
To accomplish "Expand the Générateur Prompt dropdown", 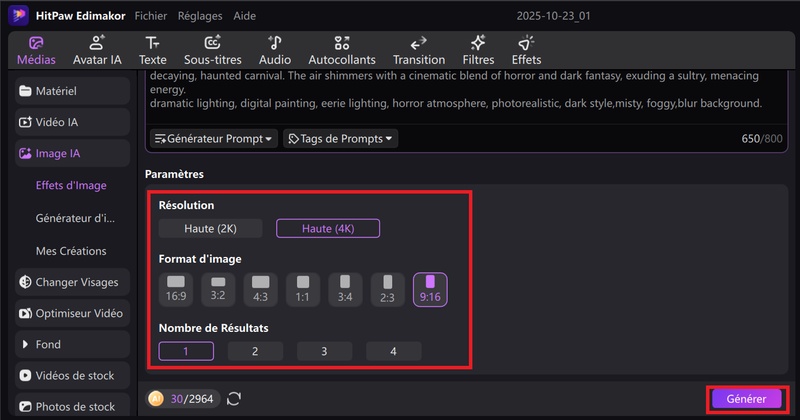I will pos(213,138).
